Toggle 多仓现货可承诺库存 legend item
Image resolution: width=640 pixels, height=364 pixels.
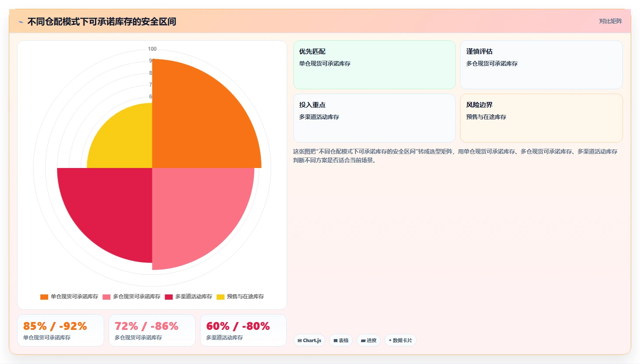click(x=131, y=297)
